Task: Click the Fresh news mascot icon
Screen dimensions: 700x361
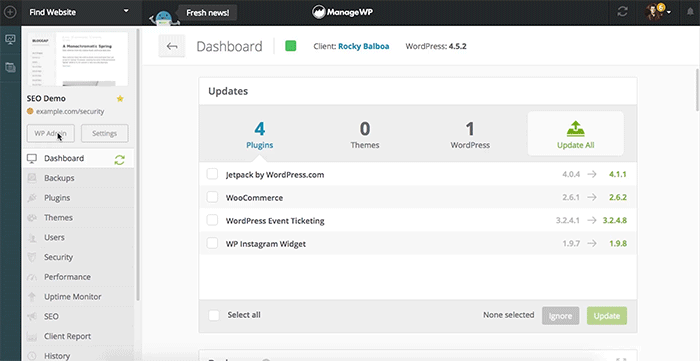Action: pyautogui.click(x=163, y=18)
